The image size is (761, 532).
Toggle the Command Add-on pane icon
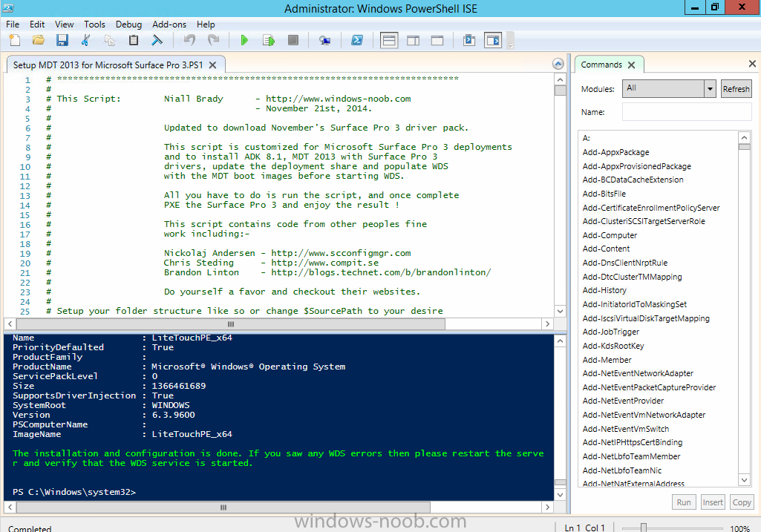[493, 40]
